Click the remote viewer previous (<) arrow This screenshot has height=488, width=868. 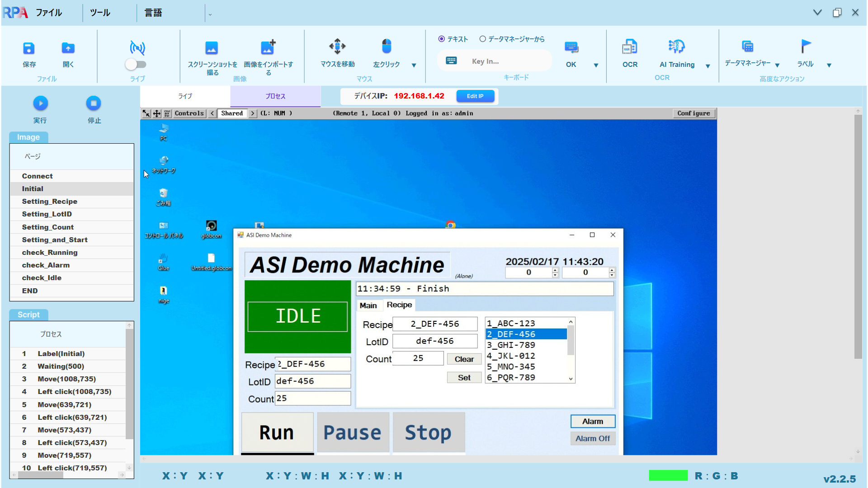pyautogui.click(x=212, y=113)
